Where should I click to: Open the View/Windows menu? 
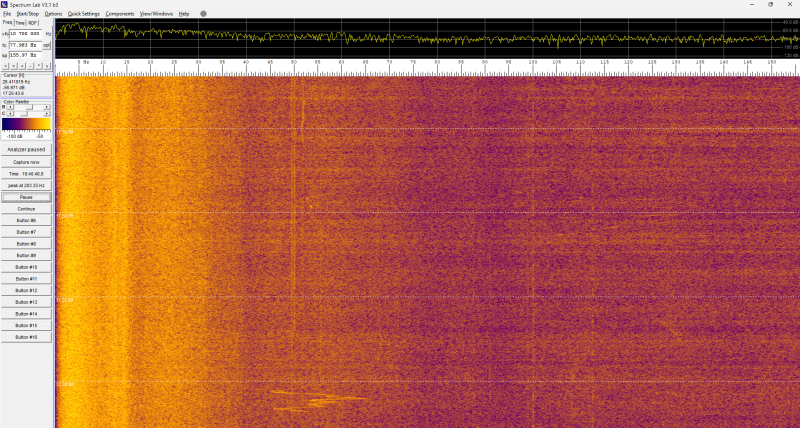click(x=156, y=14)
